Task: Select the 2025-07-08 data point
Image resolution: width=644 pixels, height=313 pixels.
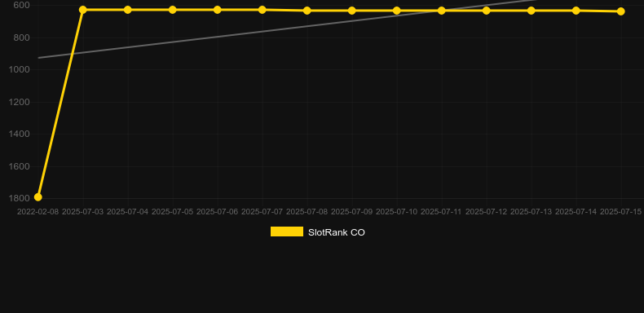Action: click(307, 11)
